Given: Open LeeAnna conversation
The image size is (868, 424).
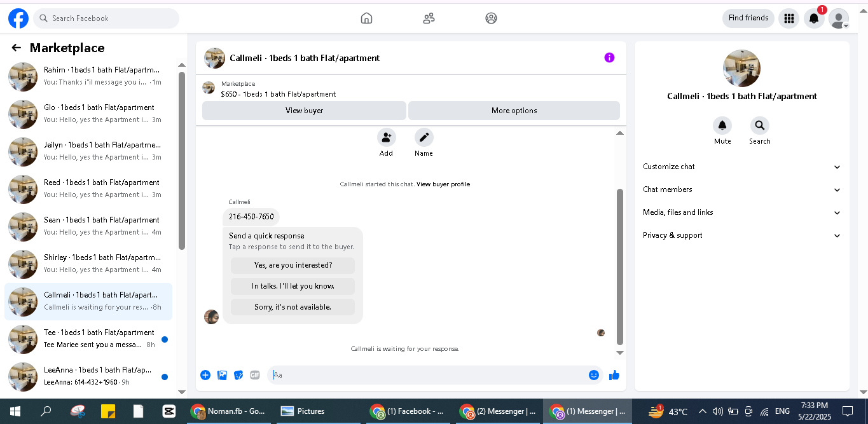Looking at the screenshot, I should [x=88, y=376].
